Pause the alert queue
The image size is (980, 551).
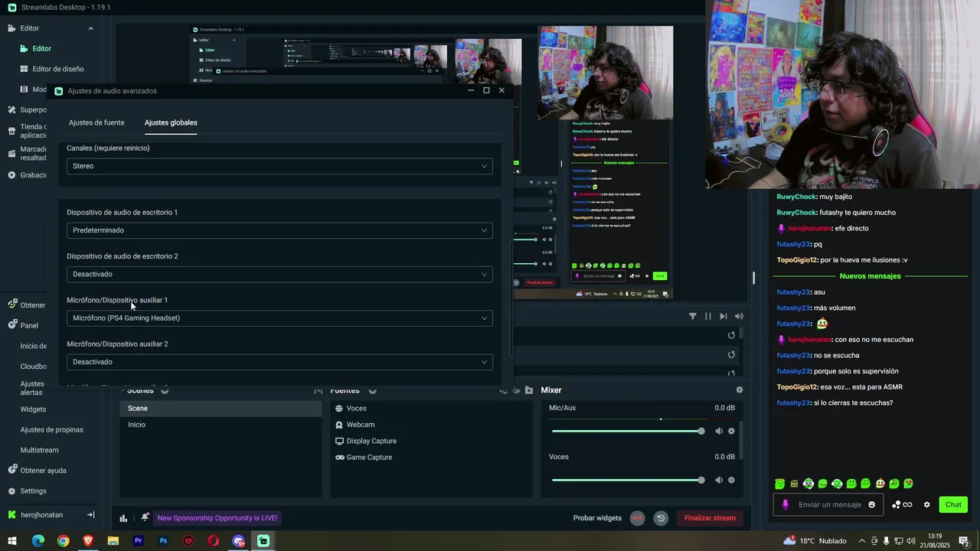point(708,316)
